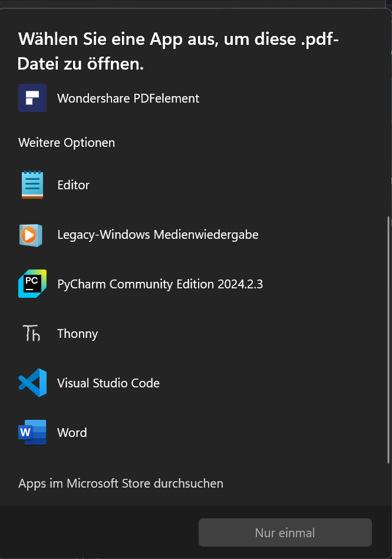
Task: Click the Legacy Windows media player icon
Action: pyautogui.click(x=31, y=235)
